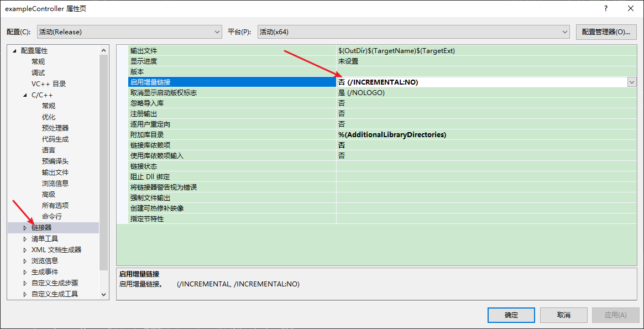Open the 平台 combo box showing 活动(x64)

click(564, 32)
